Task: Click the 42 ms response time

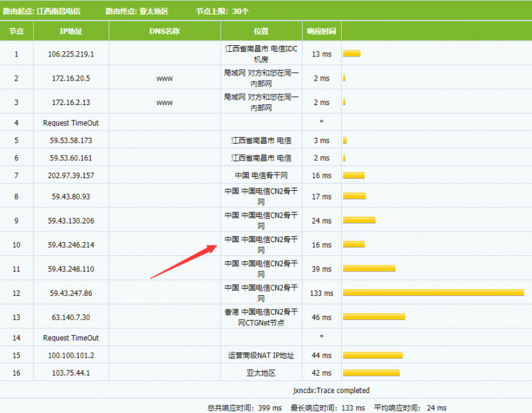Action: [322, 373]
